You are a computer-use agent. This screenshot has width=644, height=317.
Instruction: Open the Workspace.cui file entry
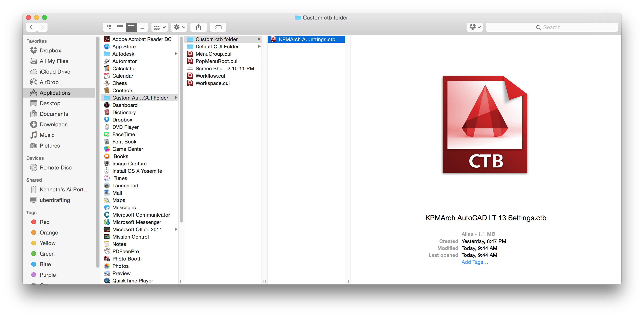tap(212, 83)
